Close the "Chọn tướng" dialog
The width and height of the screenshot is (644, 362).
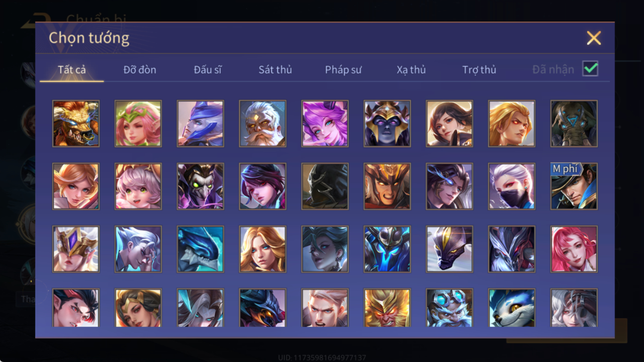tap(594, 38)
